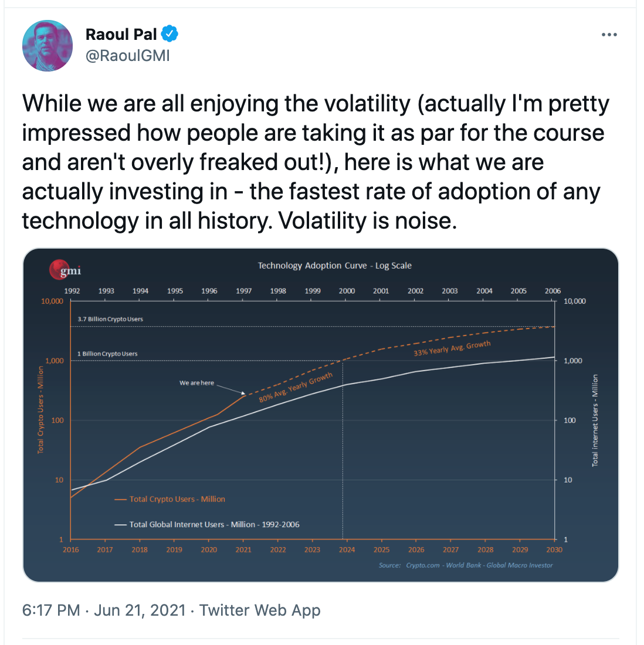Click the Raoul Pal display name
Screen dimensions: 644x645
121,34
